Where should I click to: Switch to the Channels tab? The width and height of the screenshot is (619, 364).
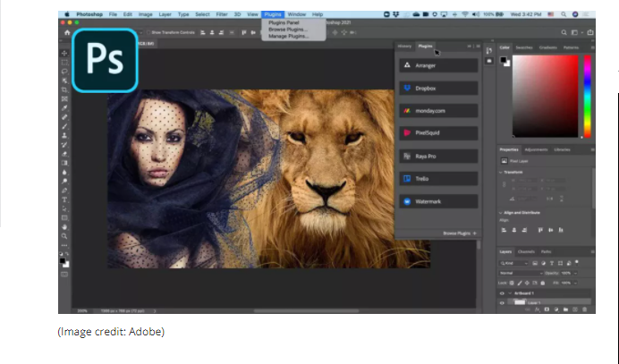[x=526, y=252]
